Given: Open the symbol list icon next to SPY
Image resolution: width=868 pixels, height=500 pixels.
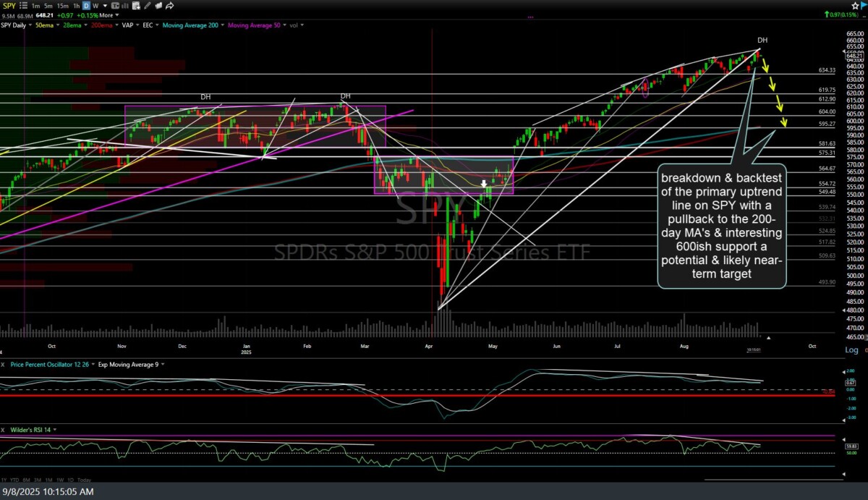Looking at the screenshot, I should pos(23,5).
